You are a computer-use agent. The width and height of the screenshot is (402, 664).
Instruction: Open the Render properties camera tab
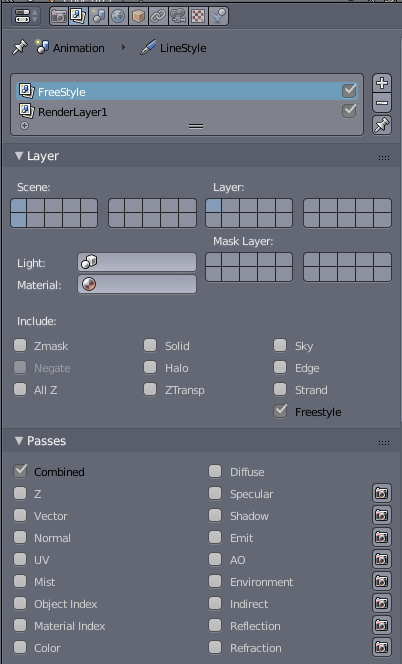[58, 16]
